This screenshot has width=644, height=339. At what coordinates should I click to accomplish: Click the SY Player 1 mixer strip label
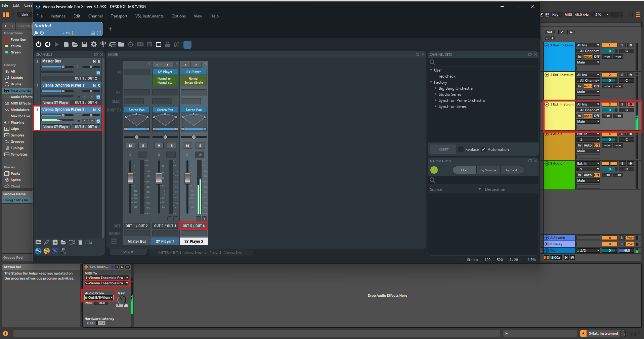tap(165, 242)
